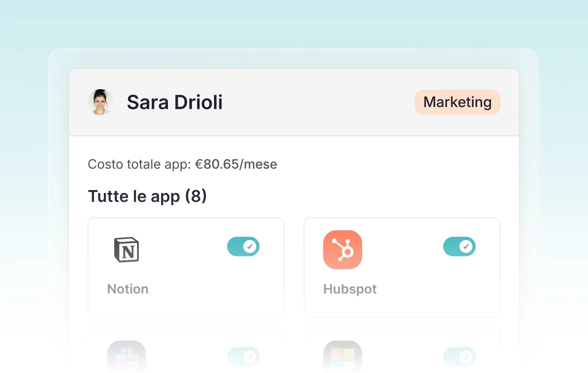588x373 pixels.
Task: Disable the Notion app toggle
Action: 243,247
